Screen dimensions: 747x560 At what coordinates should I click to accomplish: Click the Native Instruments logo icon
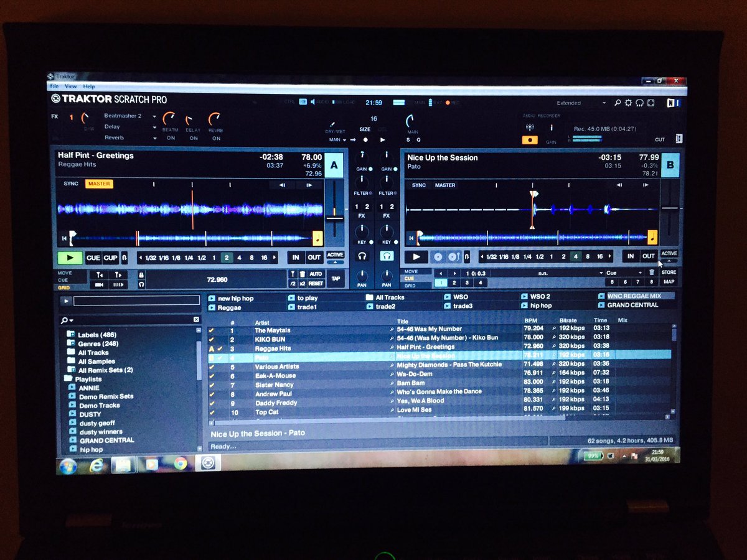tap(674, 103)
